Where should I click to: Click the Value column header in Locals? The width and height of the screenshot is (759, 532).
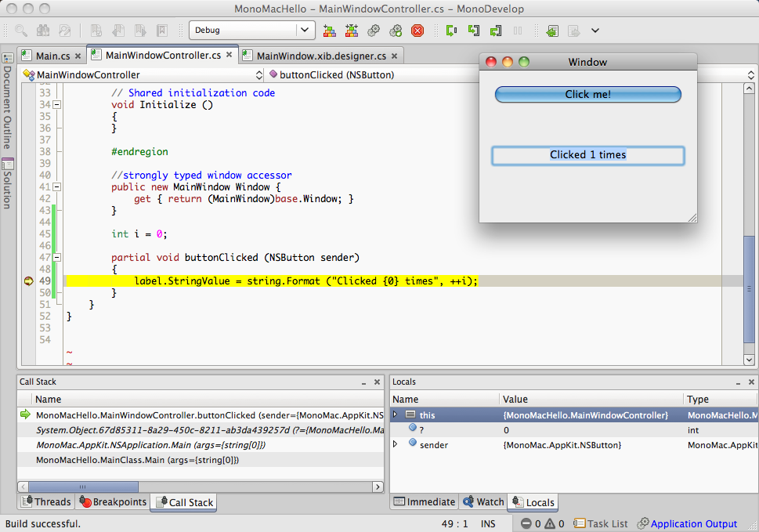pos(591,399)
